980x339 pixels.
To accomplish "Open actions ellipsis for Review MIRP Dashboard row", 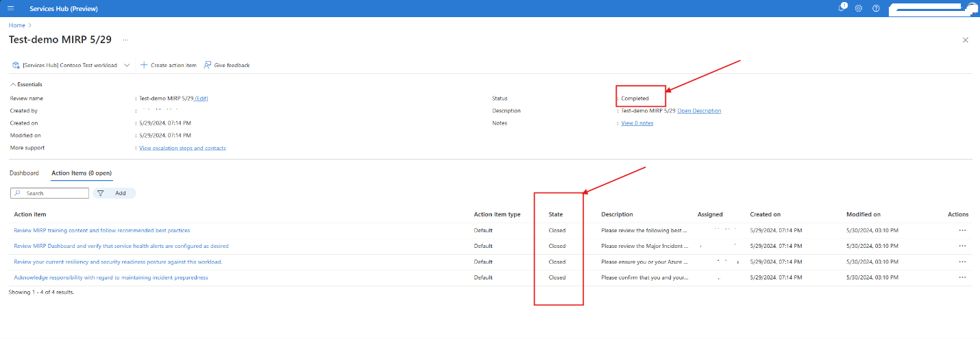I will 962,246.
